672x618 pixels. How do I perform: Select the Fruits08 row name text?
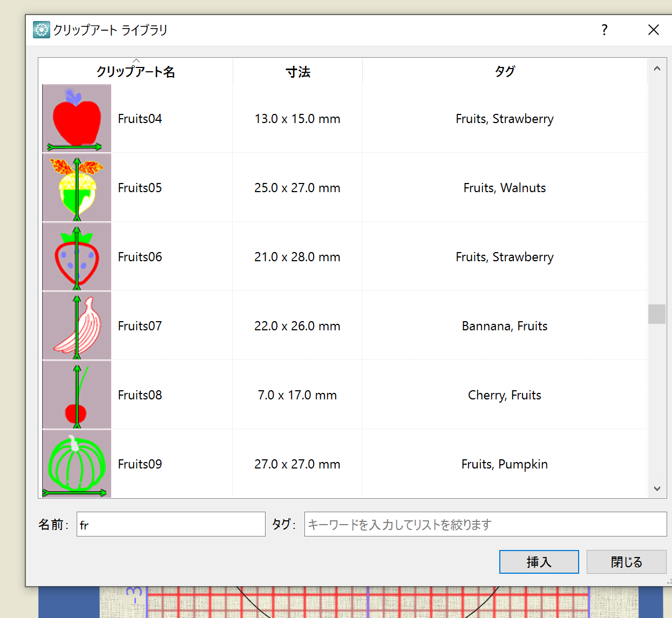click(x=140, y=395)
